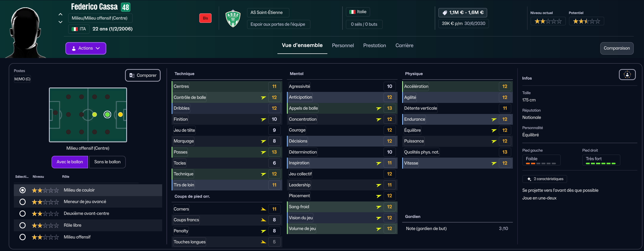The image size is (644, 251).
Task: Click the Italy flag next to Italie
Action: tap(352, 12)
